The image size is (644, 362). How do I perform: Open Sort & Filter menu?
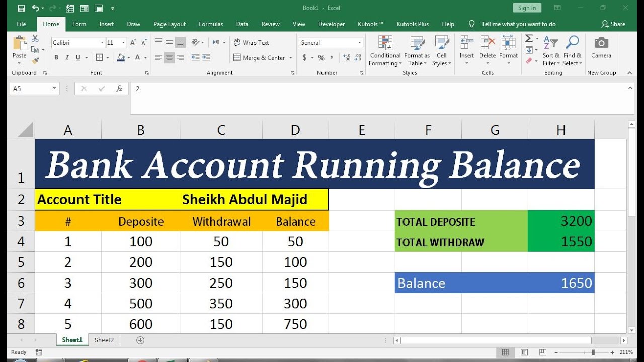point(551,50)
